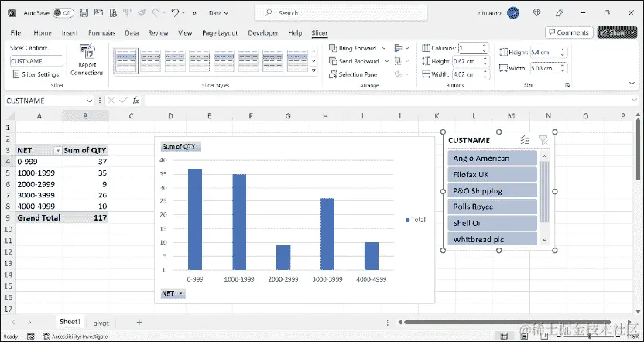Click the Macro recording icon in status bar
Viewport: 644px width, 342px height.
point(31,337)
